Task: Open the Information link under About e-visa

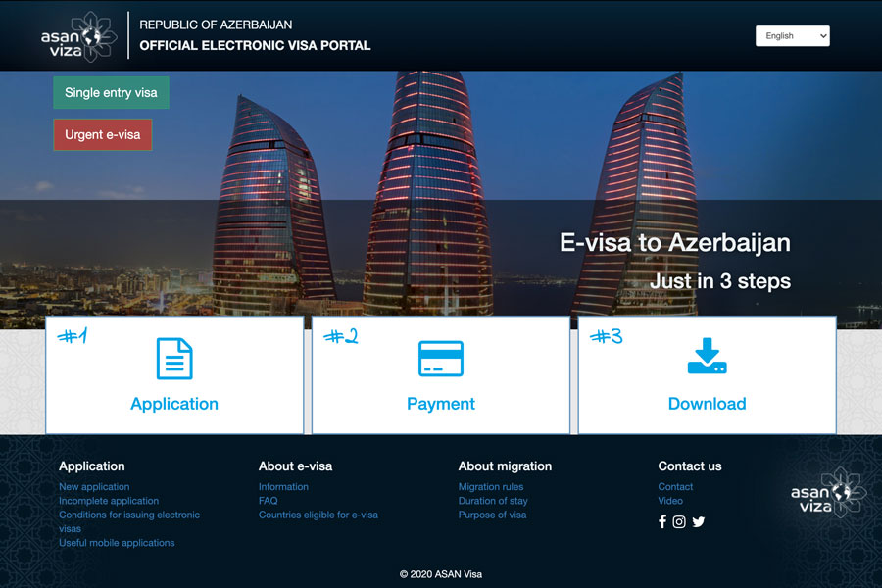Action: [283, 487]
